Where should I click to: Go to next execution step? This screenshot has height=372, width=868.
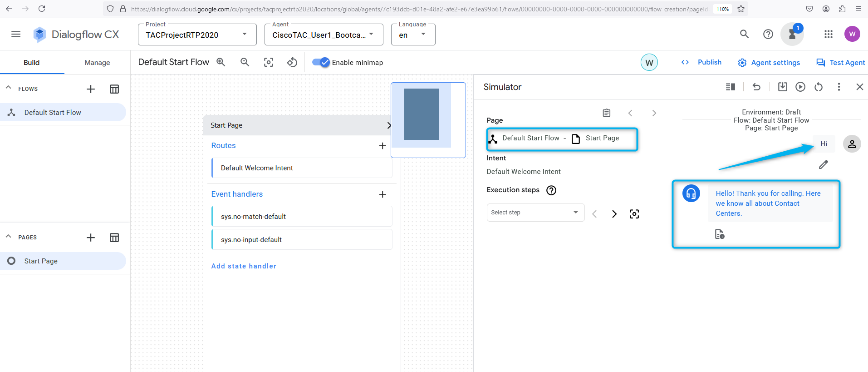tap(614, 214)
